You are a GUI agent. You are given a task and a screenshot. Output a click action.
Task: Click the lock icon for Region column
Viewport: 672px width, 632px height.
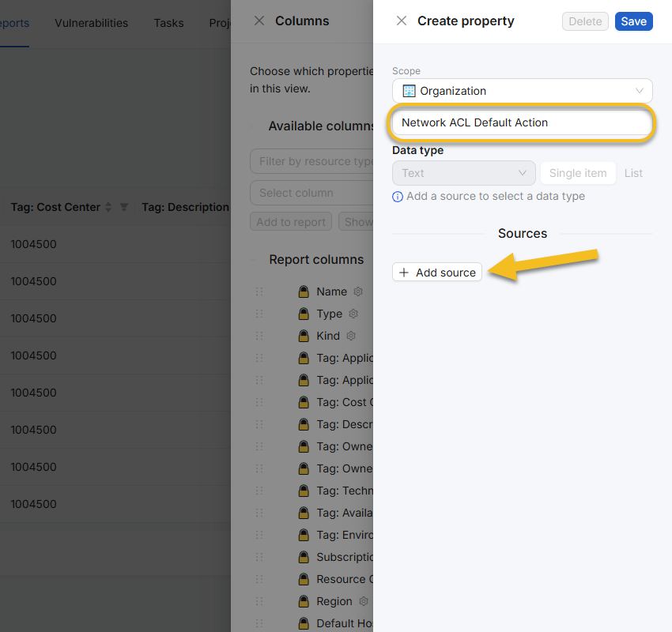[304, 601]
